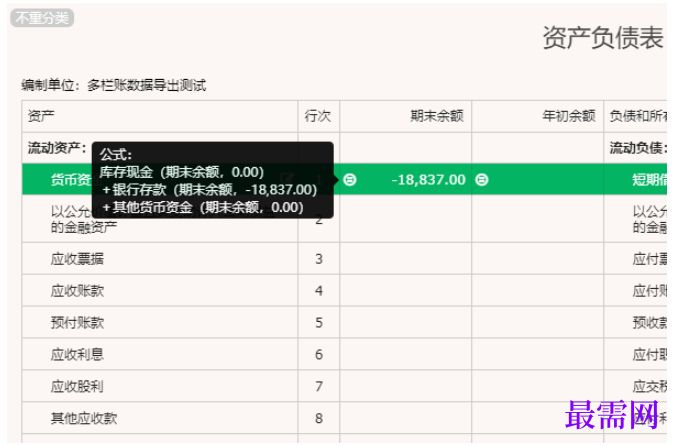Click the 不重分类 tag button

click(42, 18)
